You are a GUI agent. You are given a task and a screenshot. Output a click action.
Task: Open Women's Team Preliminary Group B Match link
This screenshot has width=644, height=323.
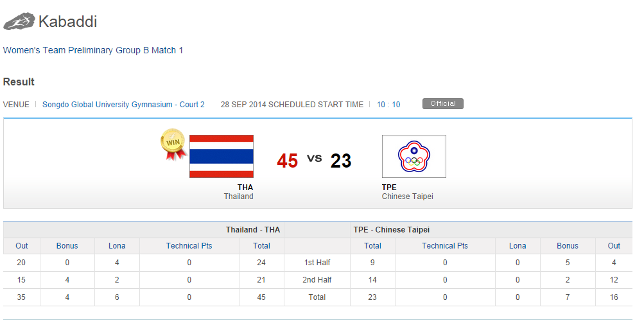93,50
